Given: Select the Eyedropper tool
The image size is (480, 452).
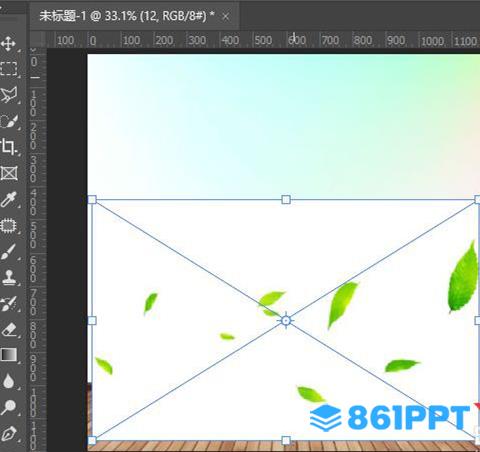Looking at the screenshot, I should tap(8, 199).
